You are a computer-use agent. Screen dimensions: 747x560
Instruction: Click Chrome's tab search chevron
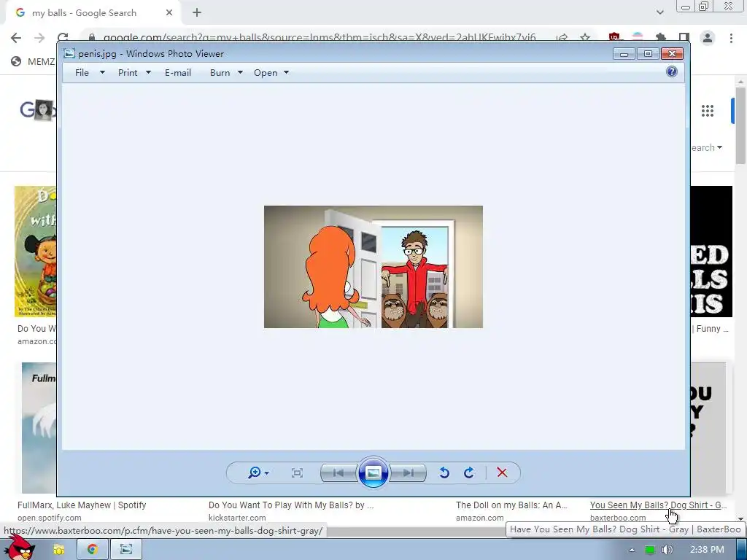[x=659, y=12]
